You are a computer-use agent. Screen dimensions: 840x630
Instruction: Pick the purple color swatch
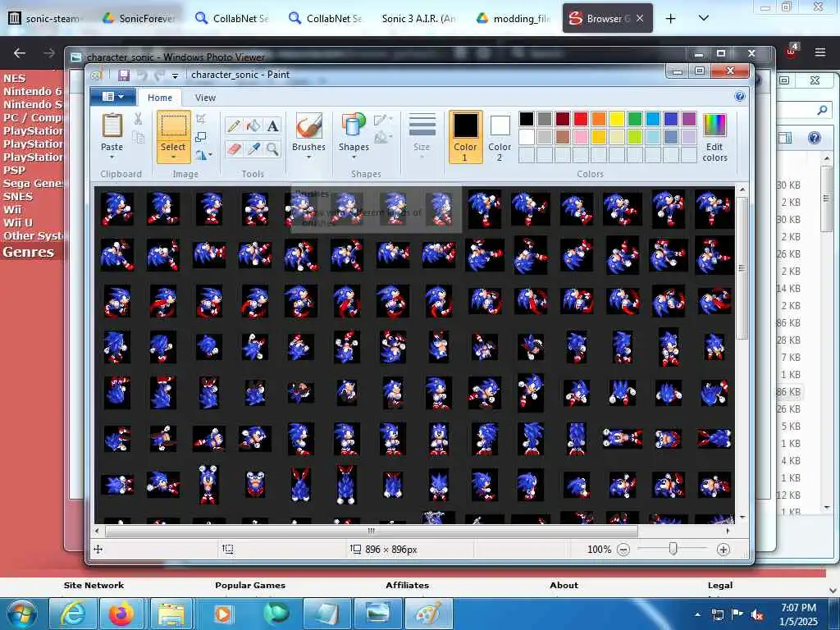click(x=689, y=119)
